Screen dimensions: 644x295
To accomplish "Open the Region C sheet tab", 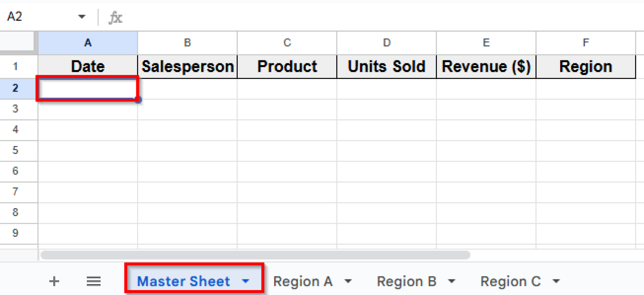I will coord(510,281).
